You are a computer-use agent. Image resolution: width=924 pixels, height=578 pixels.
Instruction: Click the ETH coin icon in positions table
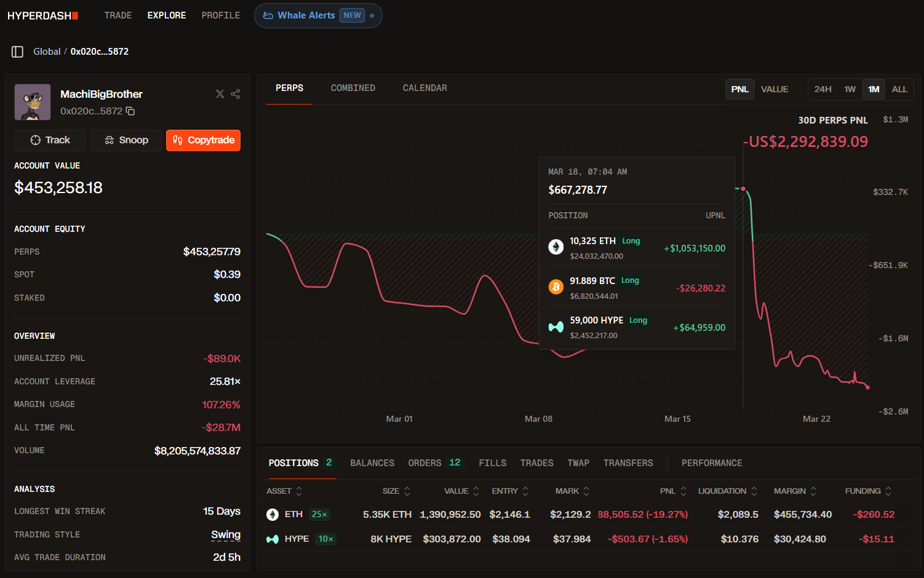[x=273, y=515]
